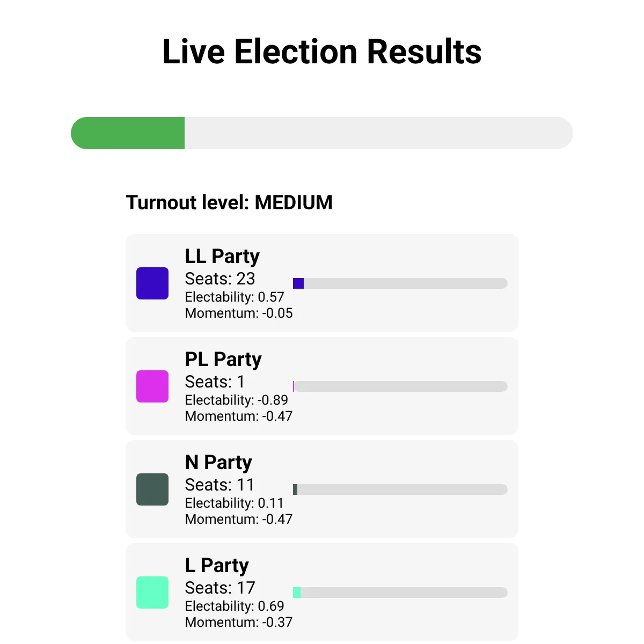Click the Turnout level: MEDIUM label

click(x=229, y=203)
